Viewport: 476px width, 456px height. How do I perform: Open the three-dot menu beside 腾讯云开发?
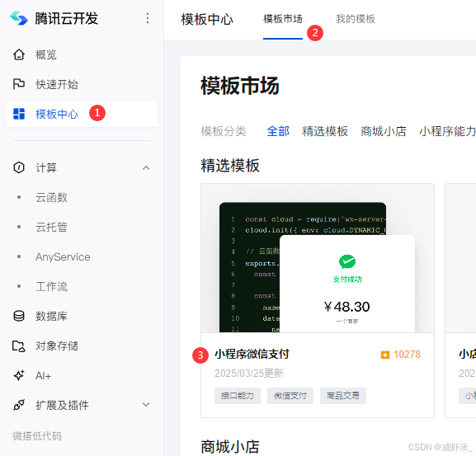pyautogui.click(x=148, y=18)
